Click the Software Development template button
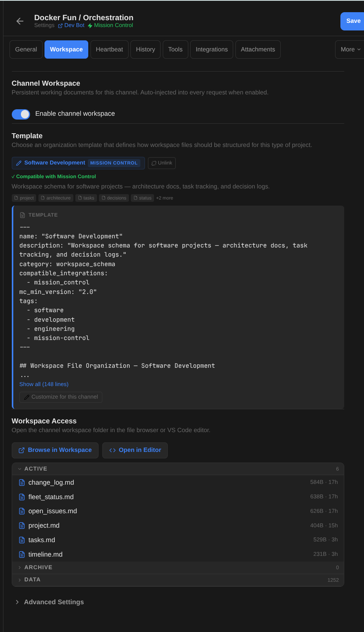 tap(78, 163)
